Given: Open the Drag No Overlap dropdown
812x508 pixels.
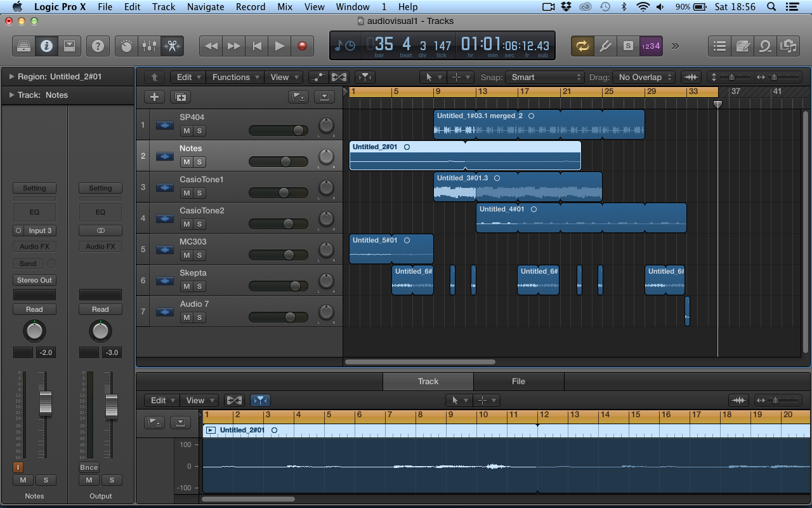Looking at the screenshot, I should pyautogui.click(x=645, y=77).
